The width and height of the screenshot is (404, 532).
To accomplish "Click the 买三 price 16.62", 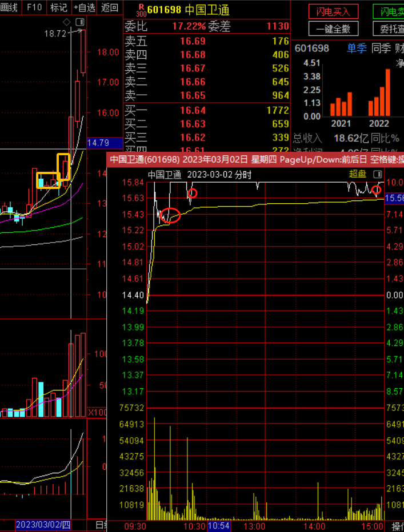I will point(193,138).
